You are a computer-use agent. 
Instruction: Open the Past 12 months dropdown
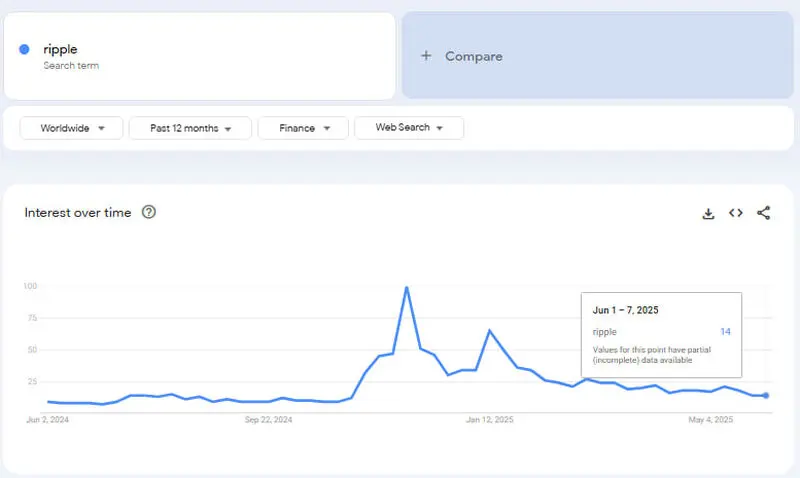190,128
